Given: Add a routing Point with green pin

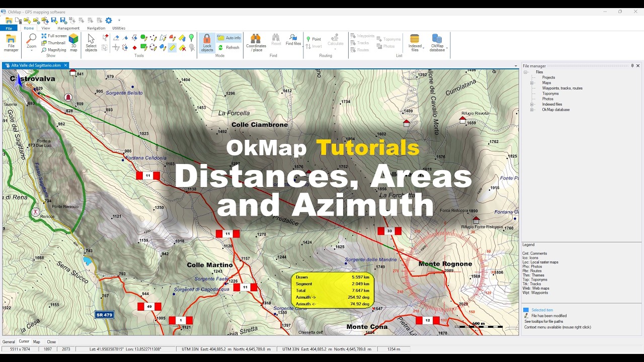Looking at the screenshot, I should tap(313, 39).
